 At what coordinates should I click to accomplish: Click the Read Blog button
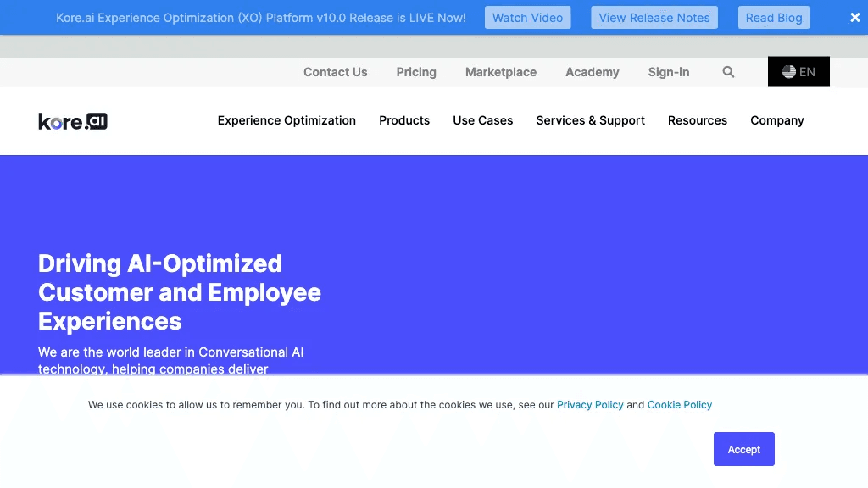pos(773,18)
